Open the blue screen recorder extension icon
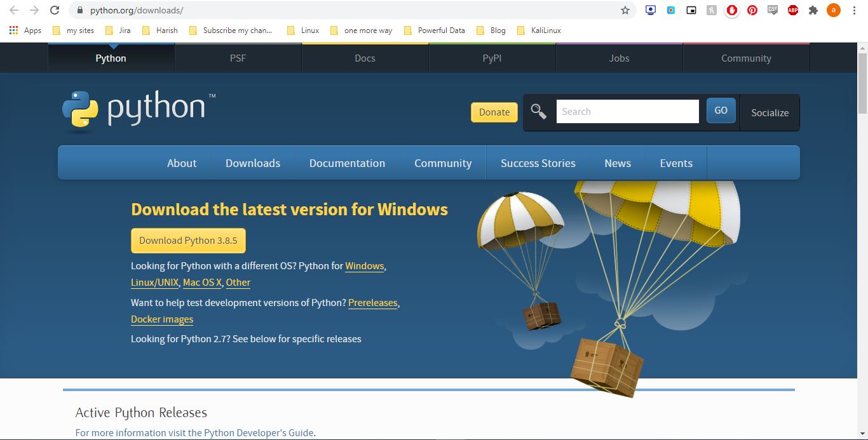The image size is (868, 440). pyautogui.click(x=671, y=10)
